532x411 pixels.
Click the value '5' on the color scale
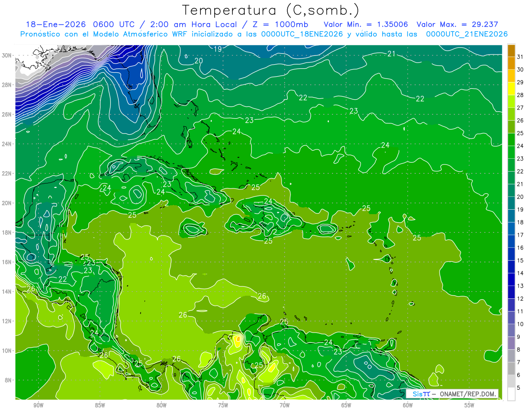(519, 388)
